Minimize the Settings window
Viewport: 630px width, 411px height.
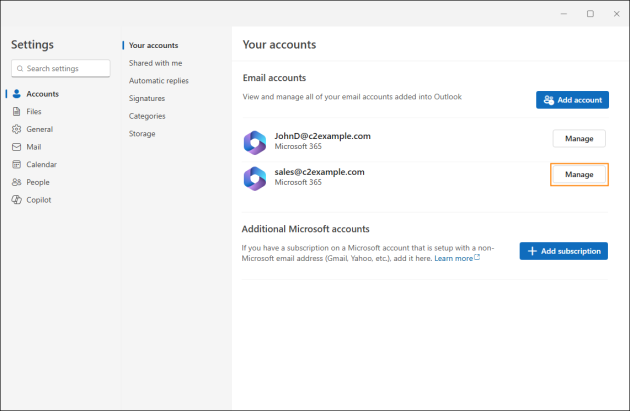[x=564, y=14]
